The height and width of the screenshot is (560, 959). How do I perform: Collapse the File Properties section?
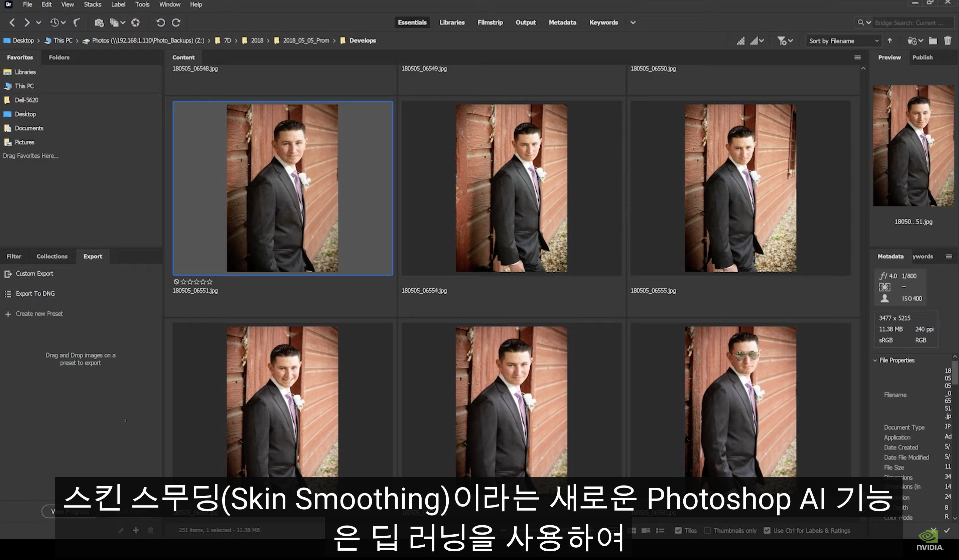pos(875,360)
